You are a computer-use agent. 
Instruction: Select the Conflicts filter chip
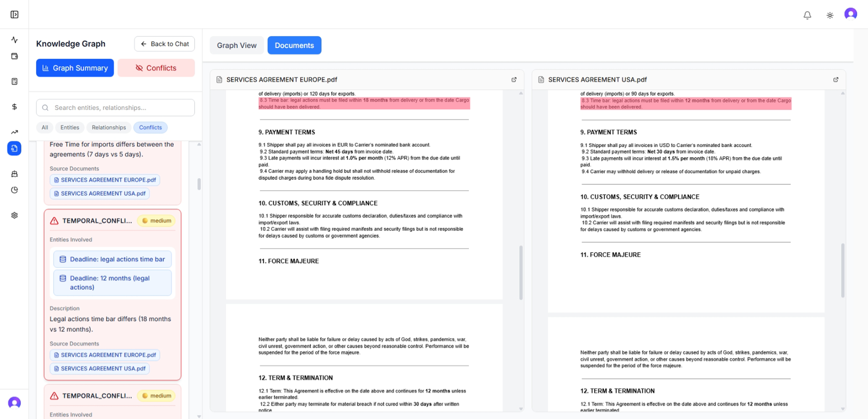pyautogui.click(x=150, y=127)
